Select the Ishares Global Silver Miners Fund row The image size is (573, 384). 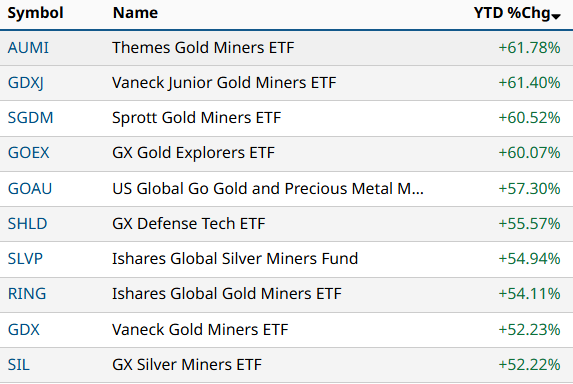pos(286,259)
